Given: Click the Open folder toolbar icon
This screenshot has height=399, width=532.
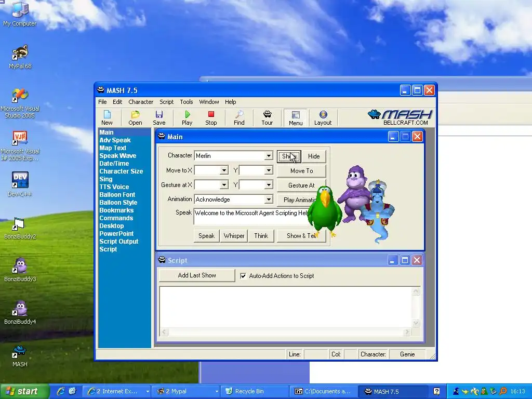Looking at the screenshot, I should point(135,118).
